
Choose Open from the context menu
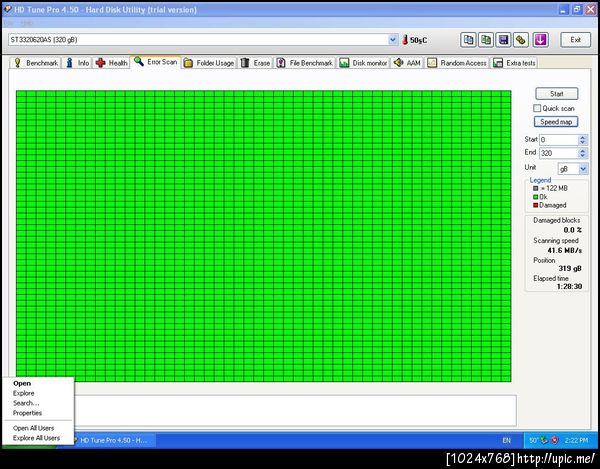[22, 383]
